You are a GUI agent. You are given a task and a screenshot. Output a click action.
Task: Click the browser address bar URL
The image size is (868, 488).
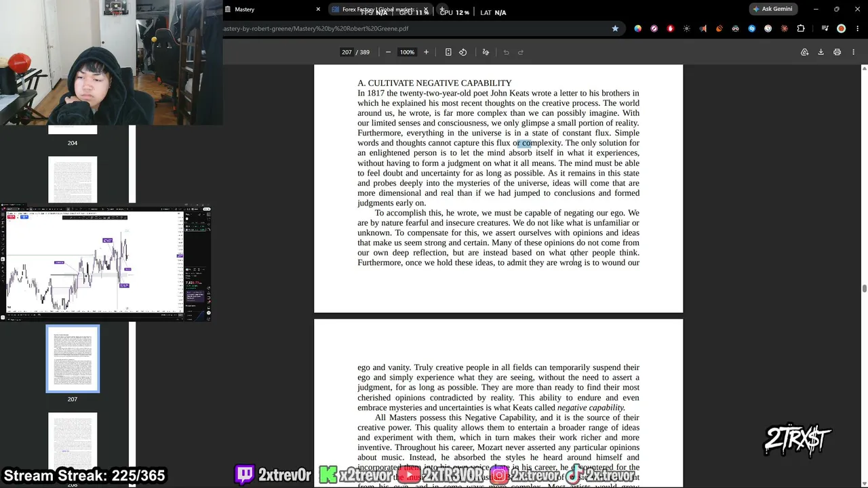316,28
